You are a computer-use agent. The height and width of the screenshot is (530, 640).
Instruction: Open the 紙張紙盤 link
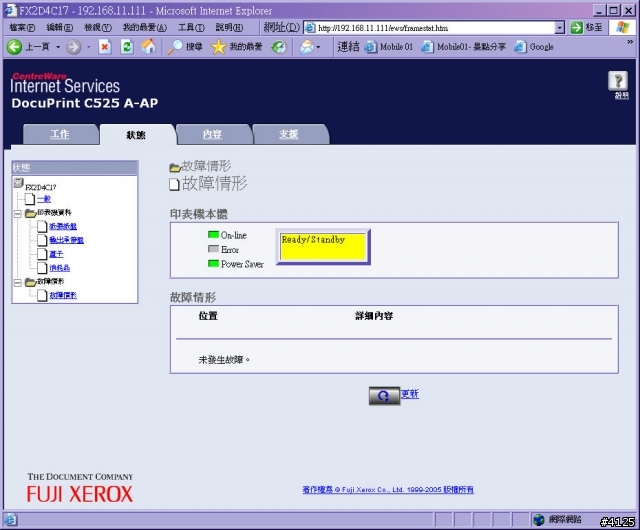click(63, 226)
